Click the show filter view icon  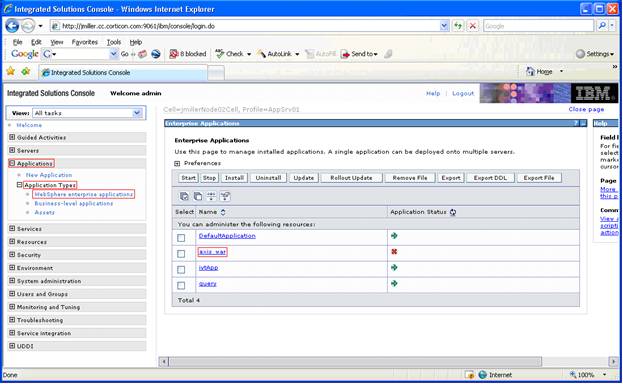(x=211, y=196)
